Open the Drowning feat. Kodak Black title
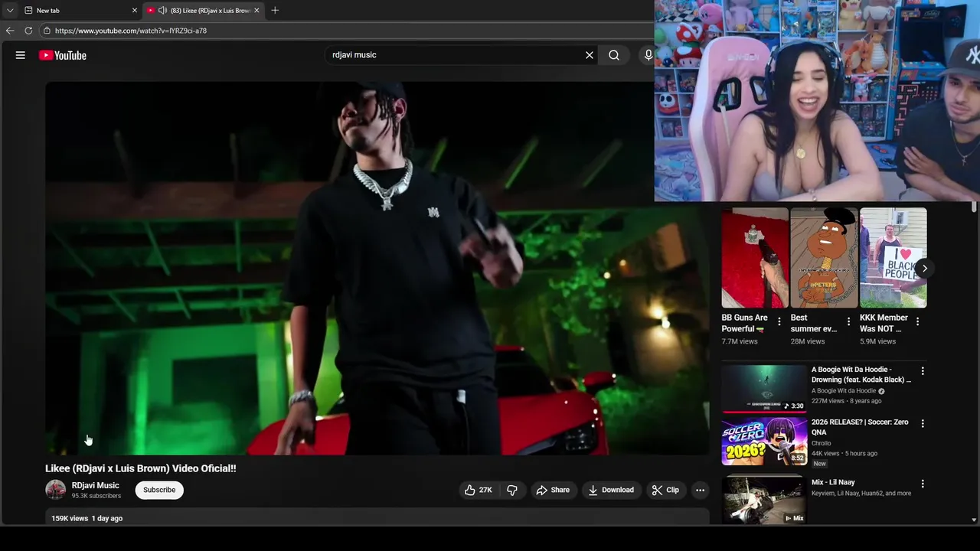Viewport: 980px width, 551px height. [x=861, y=374]
